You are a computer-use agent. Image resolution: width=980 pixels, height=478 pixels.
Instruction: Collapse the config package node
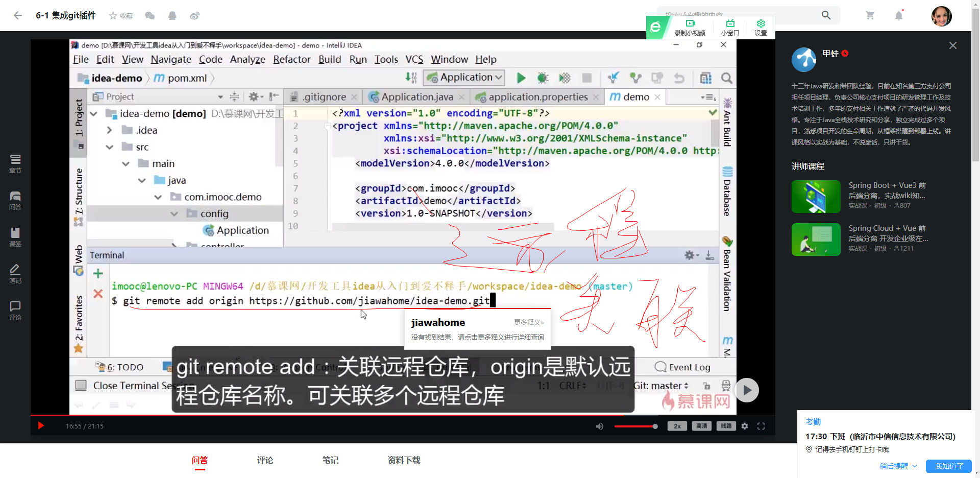[x=175, y=214]
